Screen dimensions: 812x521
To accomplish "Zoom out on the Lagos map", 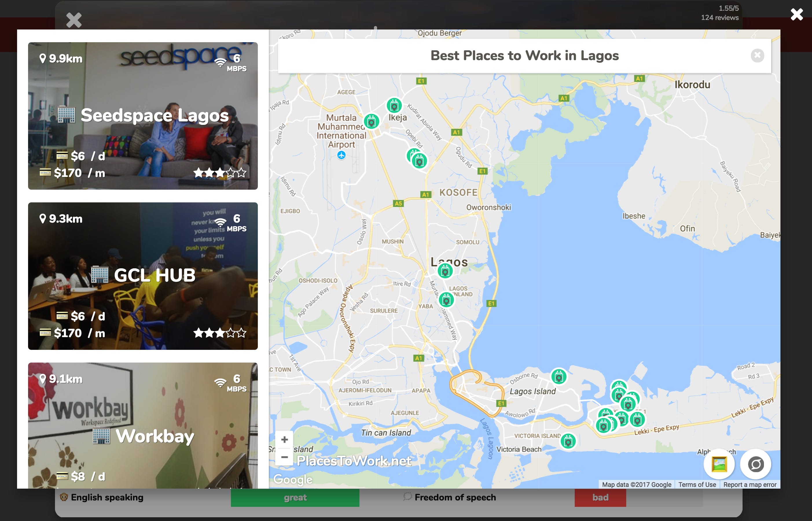I will (x=284, y=457).
